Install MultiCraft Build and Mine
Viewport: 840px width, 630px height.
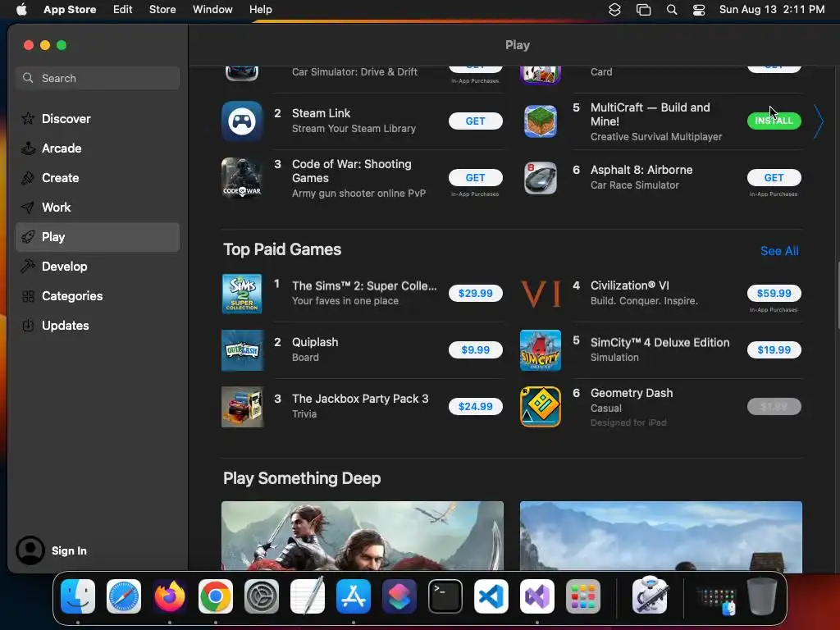[x=774, y=121]
